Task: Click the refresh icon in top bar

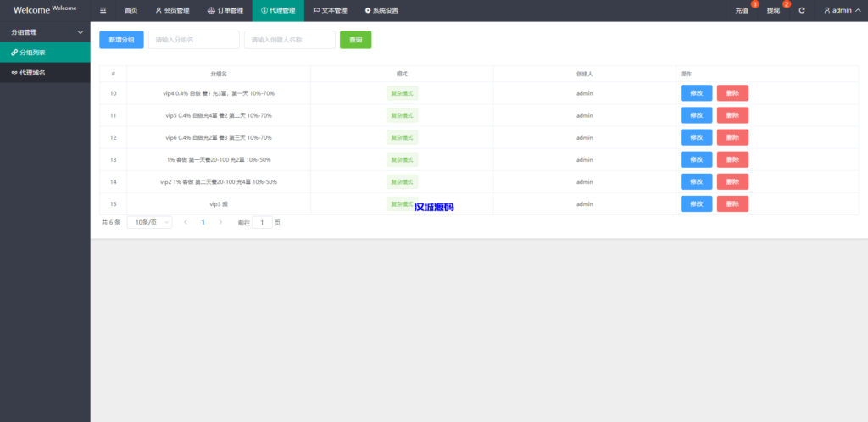Action: (802, 11)
